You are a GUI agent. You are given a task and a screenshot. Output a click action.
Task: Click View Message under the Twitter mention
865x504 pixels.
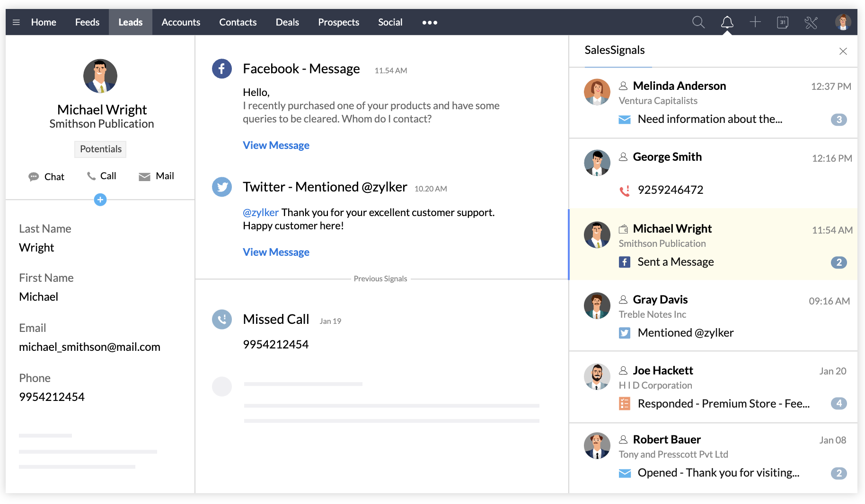pyautogui.click(x=276, y=252)
